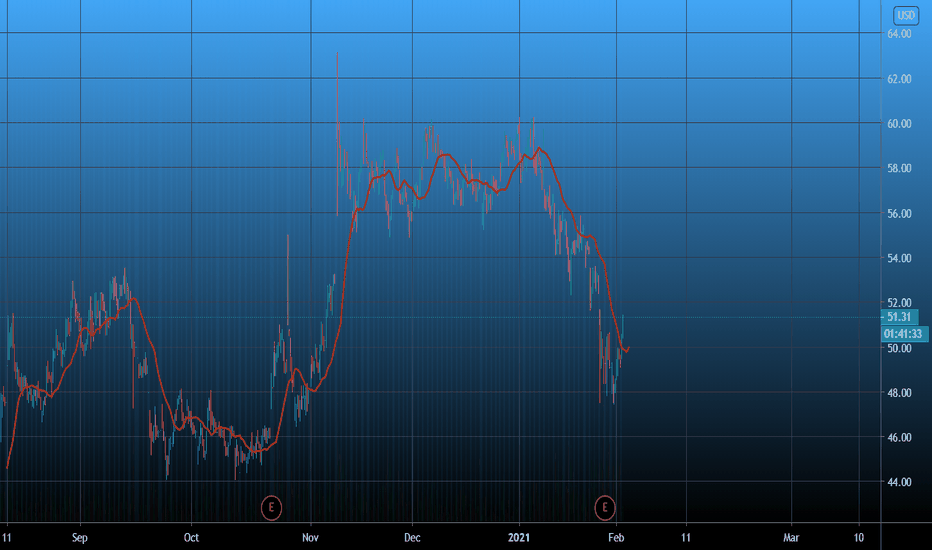Image resolution: width=932 pixels, height=550 pixels.
Task: Click the 56.00 price axis label
Action: click(x=899, y=213)
